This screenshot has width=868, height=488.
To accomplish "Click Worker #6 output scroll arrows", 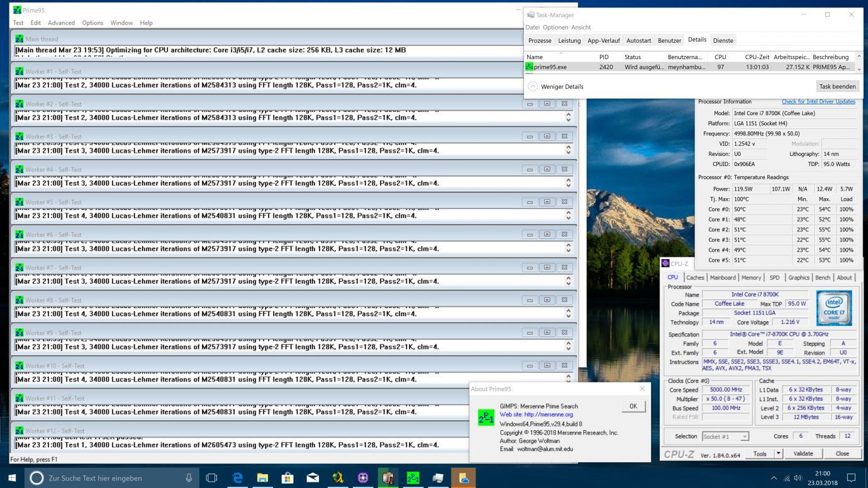I will [569, 248].
